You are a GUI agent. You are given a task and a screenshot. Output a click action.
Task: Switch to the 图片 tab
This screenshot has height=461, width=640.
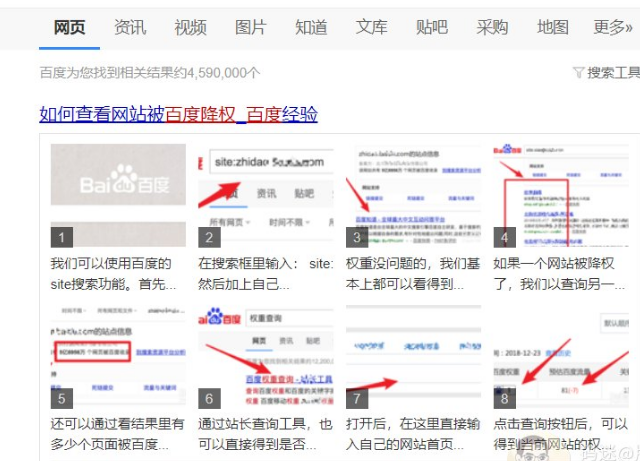pos(251,27)
